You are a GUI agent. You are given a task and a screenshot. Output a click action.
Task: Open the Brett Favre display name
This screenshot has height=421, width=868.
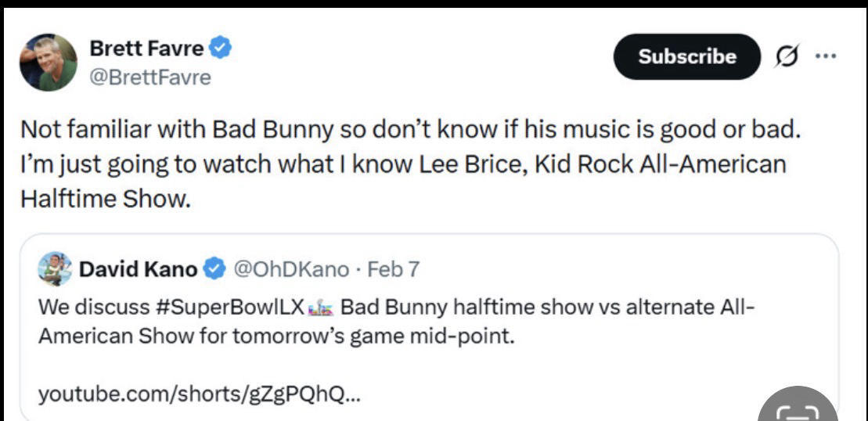(x=147, y=49)
